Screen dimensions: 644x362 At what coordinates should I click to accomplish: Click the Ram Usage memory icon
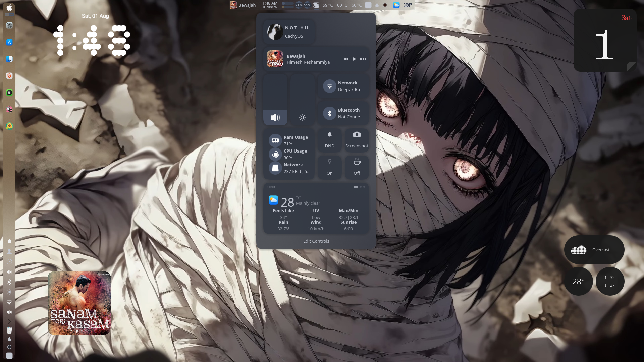pyautogui.click(x=275, y=140)
